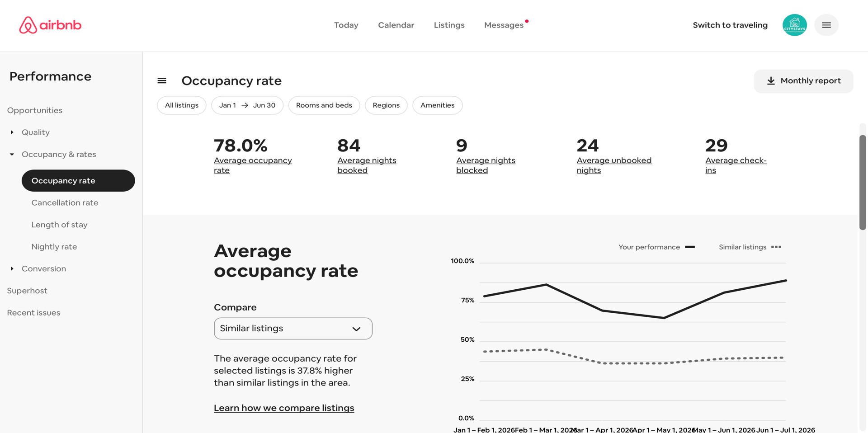This screenshot has height=433, width=868.
Task: Expand the Conversion section arrow
Action: [12, 268]
